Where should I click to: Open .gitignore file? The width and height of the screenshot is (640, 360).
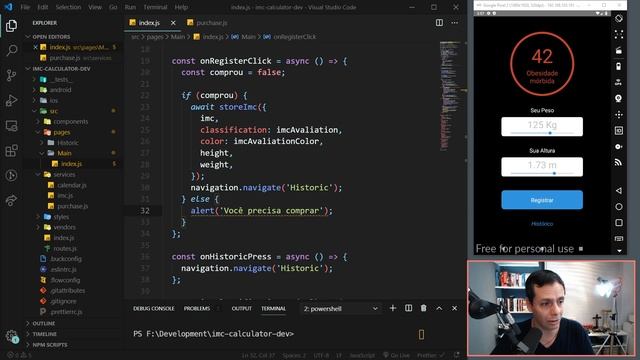tap(63, 301)
